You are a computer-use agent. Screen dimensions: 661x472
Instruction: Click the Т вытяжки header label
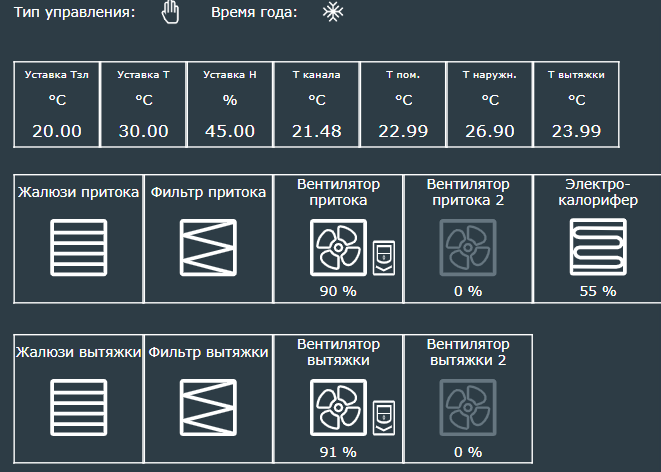576,75
